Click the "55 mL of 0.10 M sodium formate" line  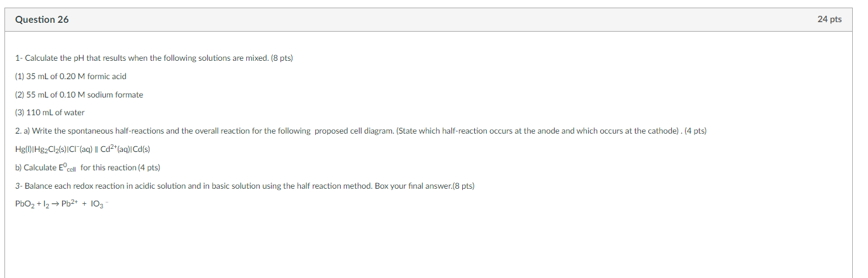tap(79, 95)
